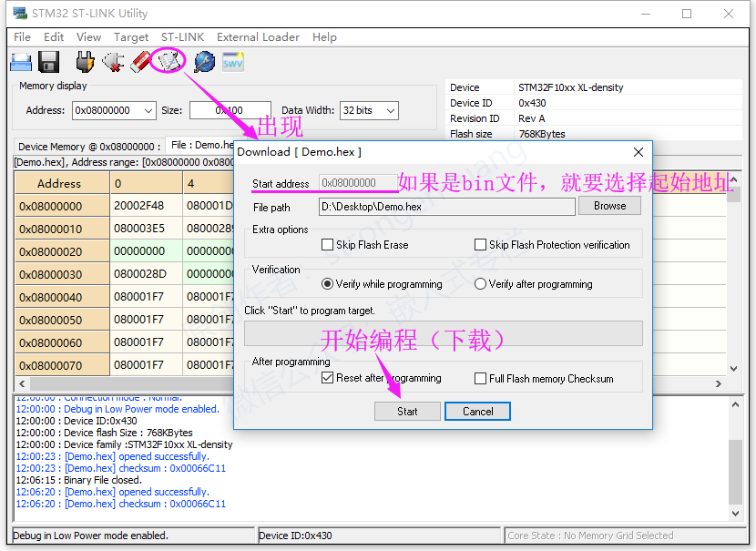Click log line Device flash Size : 768KBytes
The width and height of the screenshot is (756, 551).
pos(105,433)
